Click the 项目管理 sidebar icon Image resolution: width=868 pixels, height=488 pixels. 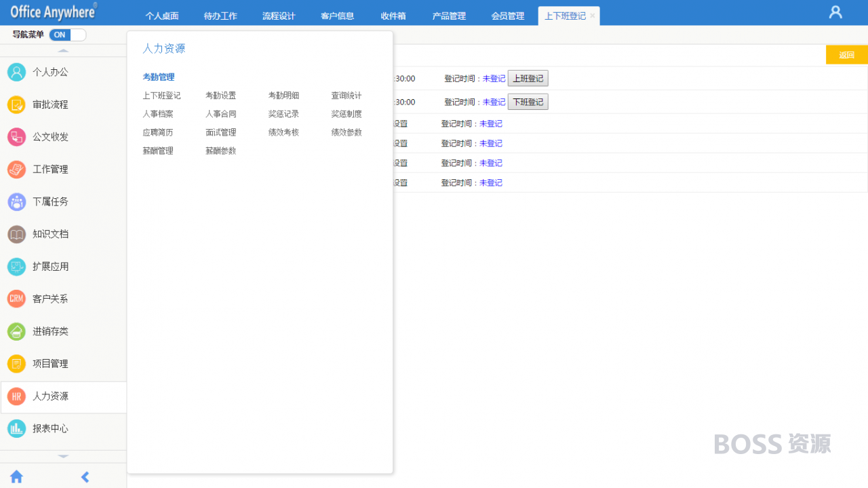pyautogui.click(x=16, y=364)
